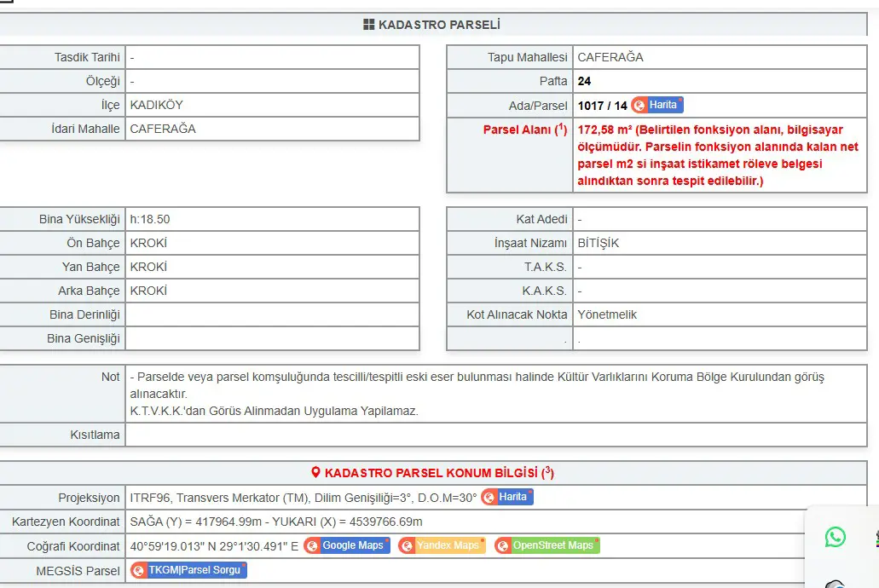Screen dimensions: 879x588
Task: Click the globe icon on Ada/Parsel Harita button
Action: click(x=639, y=105)
